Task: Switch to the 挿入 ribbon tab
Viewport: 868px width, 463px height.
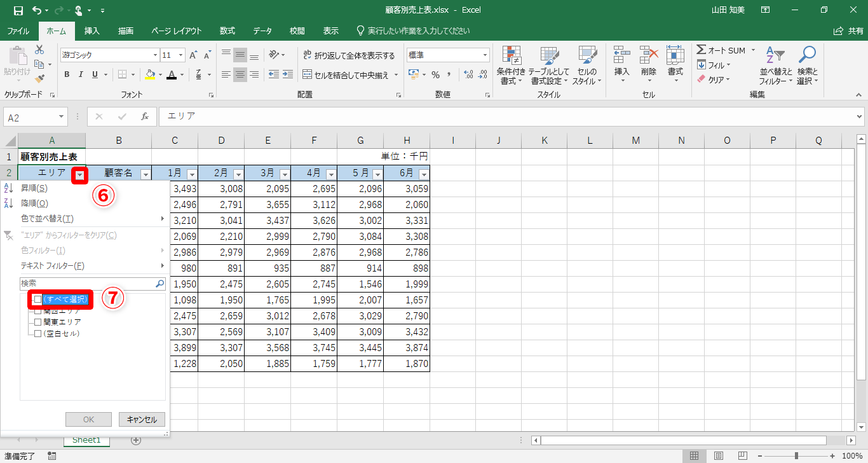Action: click(92, 31)
